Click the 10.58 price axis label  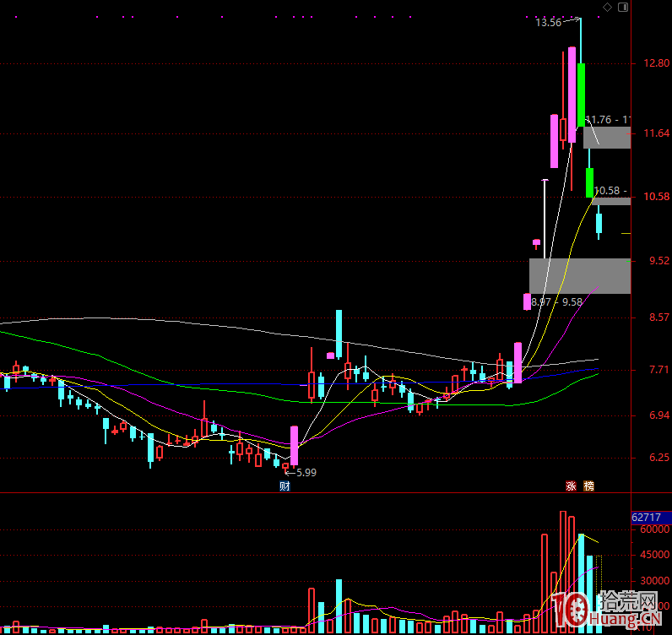point(656,197)
